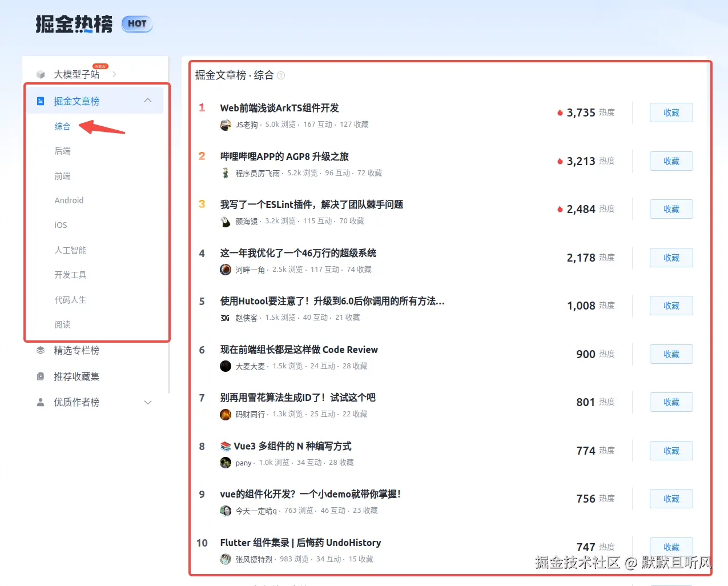Screen dimensions: 728x586
Task: Select the 综合 category
Action: click(x=63, y=126)
